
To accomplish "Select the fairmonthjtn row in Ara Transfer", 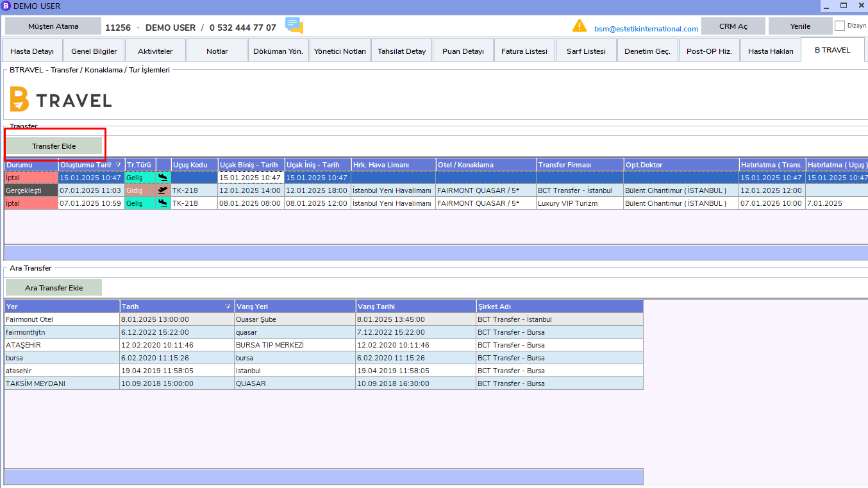I will pos(324,332).
